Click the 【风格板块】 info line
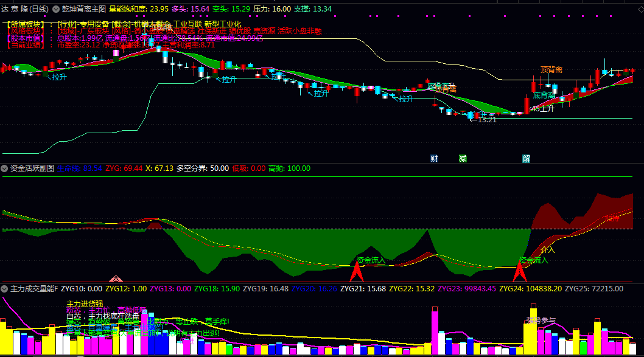Viewport: 644px width, 357px height. 163,31
